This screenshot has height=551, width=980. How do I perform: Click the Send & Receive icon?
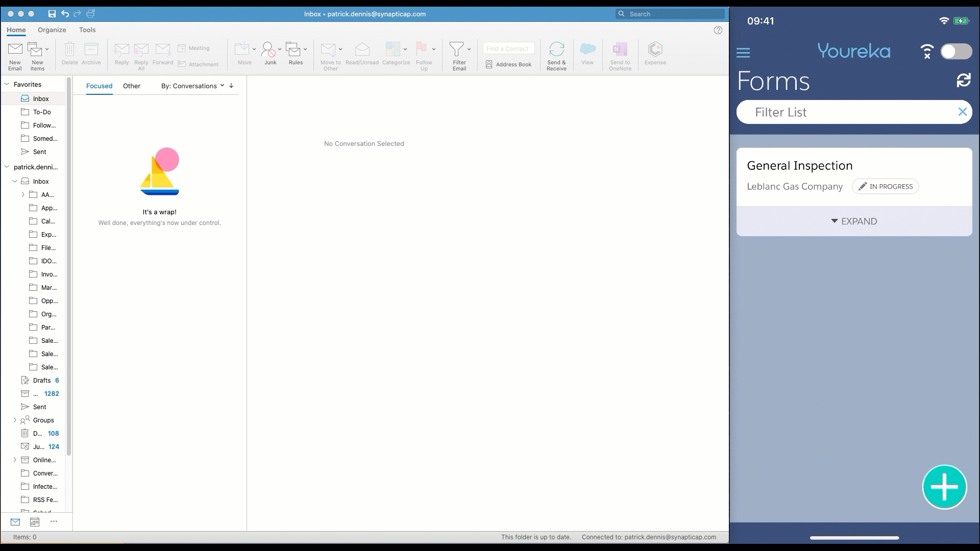556,49
